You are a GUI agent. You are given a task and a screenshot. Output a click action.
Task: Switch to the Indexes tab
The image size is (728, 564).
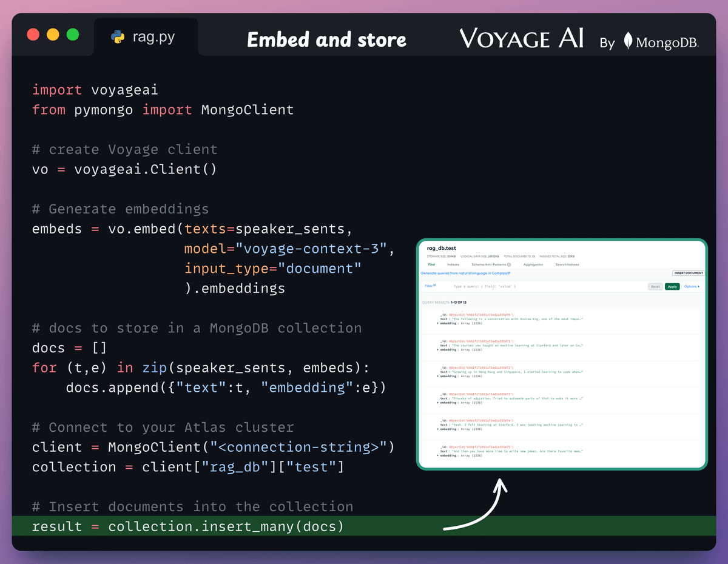(453, 264)
